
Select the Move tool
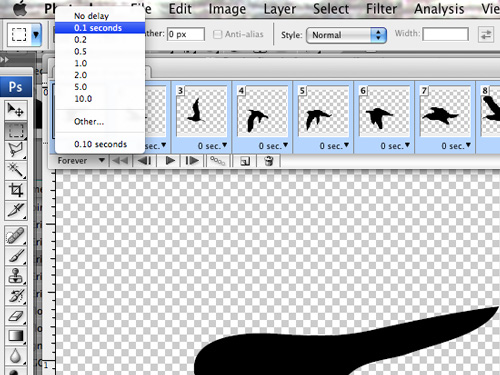click(x=15, y=110)
